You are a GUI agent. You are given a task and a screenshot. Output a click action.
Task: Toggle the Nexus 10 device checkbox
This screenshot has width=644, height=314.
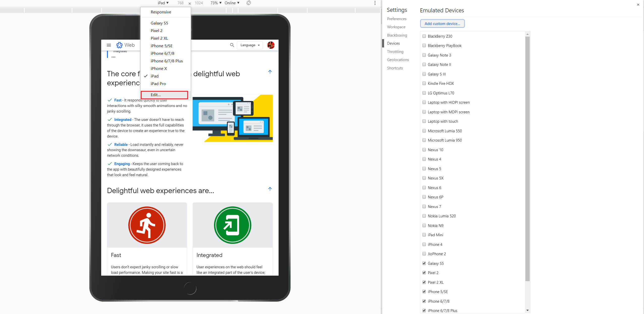(x=424, y=150)
